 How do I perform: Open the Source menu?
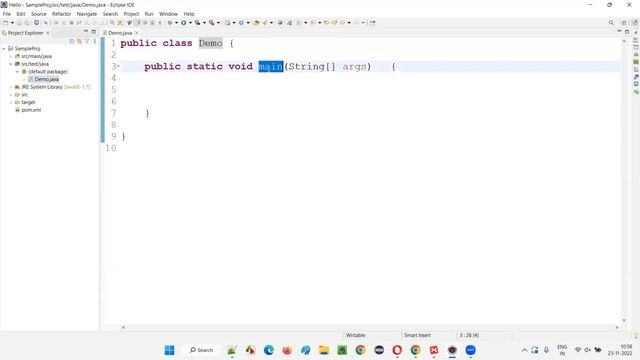tap(39, 14)
